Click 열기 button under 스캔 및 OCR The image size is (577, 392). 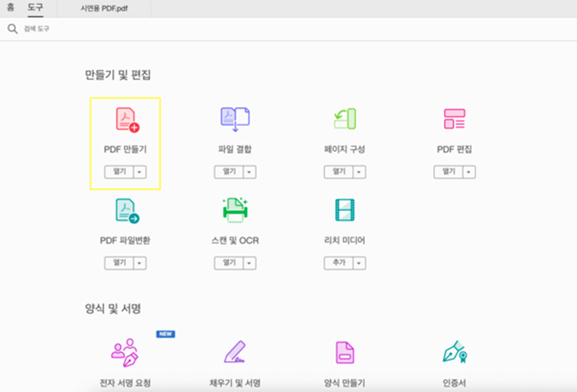point(228,263)
